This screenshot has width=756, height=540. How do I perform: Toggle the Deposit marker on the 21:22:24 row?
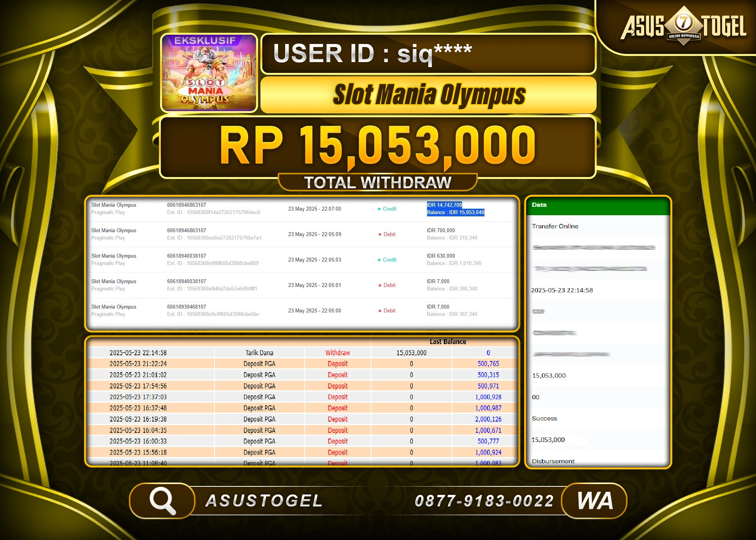337,363
